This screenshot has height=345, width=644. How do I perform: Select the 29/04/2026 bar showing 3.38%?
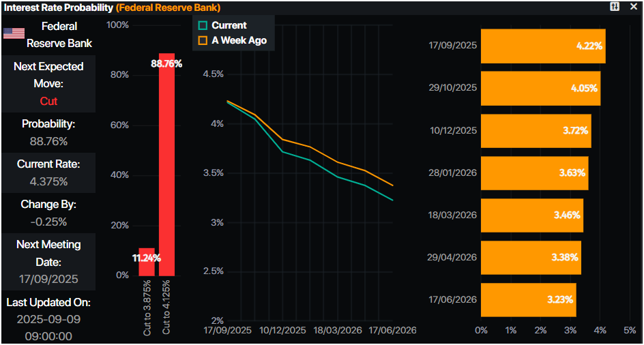click(x=531, y=257)
